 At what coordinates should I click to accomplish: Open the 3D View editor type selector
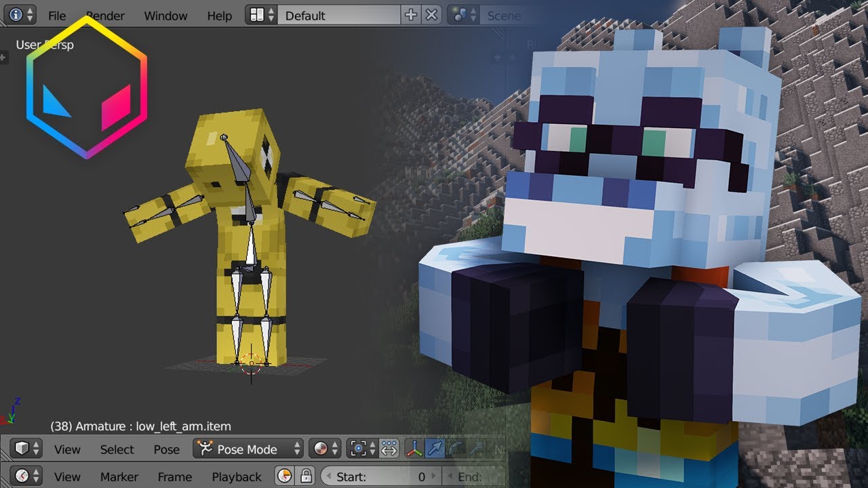pos(27,449)
